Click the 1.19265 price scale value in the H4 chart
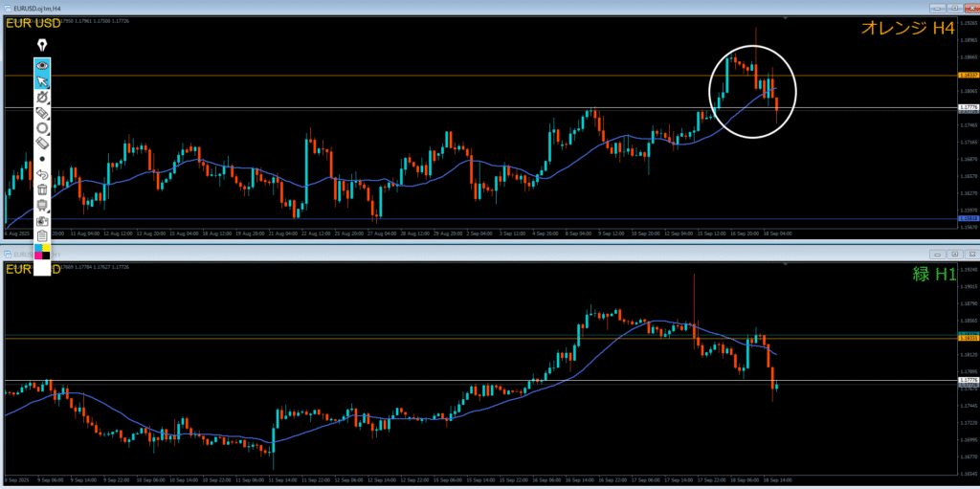Viewport: 980px width, 489px height. tap(967, 23)
